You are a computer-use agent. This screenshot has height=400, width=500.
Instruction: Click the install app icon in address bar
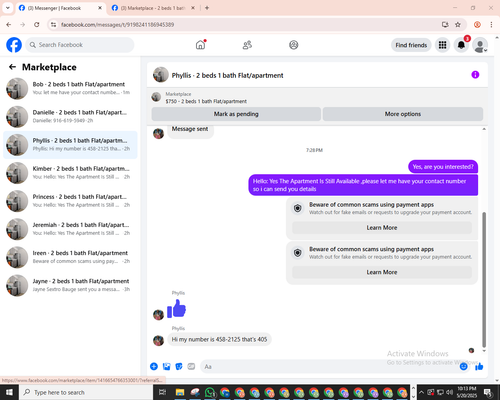click(x=445, y=25)
